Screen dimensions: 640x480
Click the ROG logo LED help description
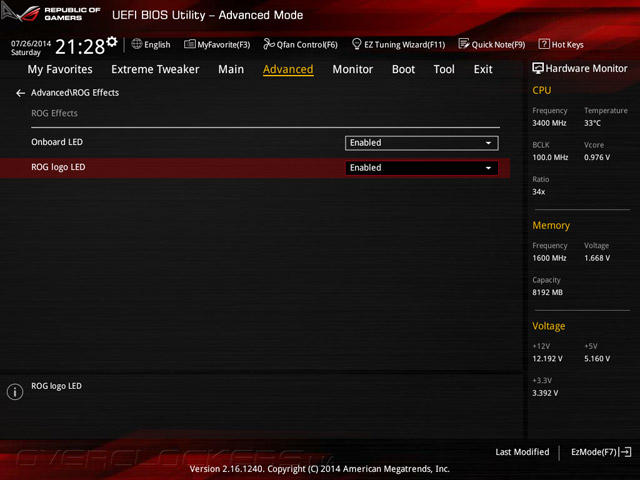56,386
